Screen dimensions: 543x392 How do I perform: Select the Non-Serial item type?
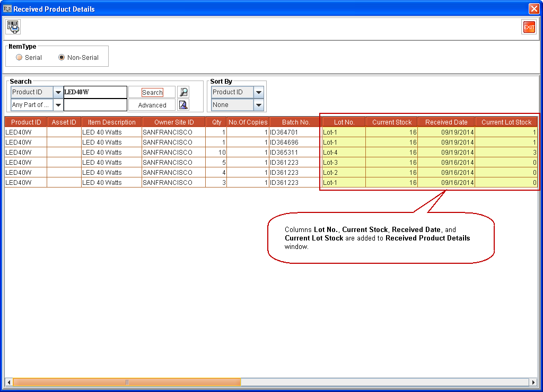62,58
